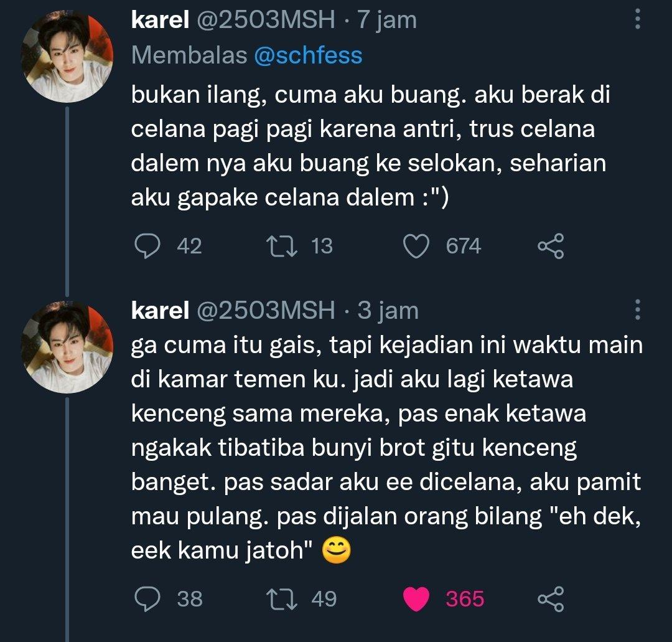Open the second tweet text starting "ga cuma itu"

[386, 447]
